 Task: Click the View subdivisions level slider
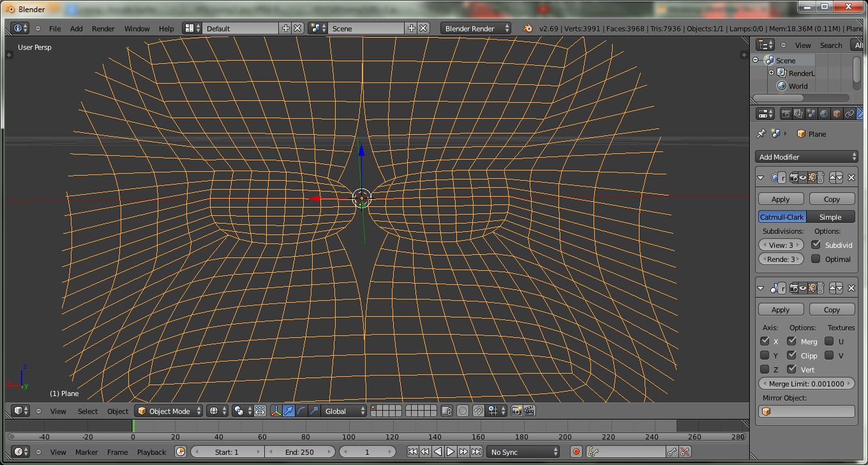pyautogui.click(x=781, y=245)
